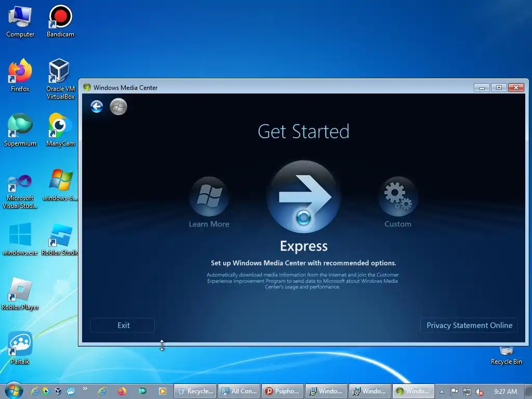Open Firefox pinned on the taskbar

[122, 391]
